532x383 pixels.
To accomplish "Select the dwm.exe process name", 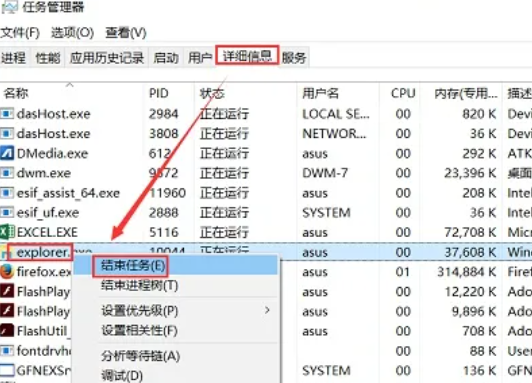I will pyautogui.click(x=44, y=173).
